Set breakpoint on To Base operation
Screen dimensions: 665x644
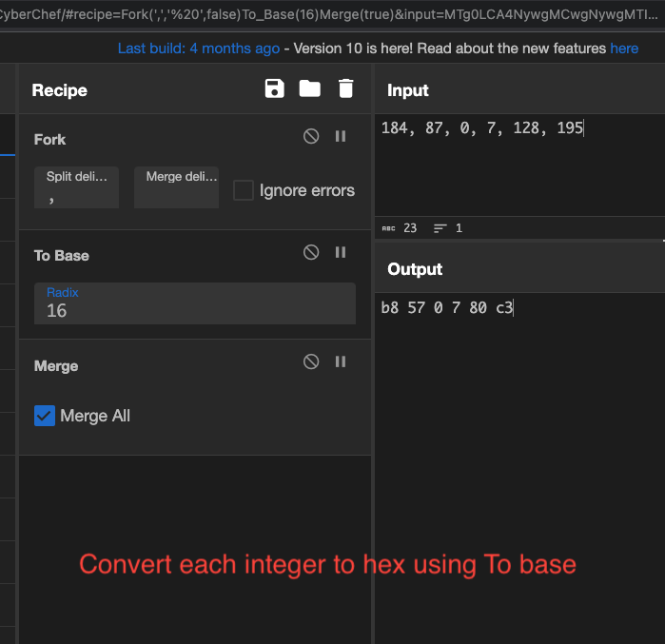click(x=341, y=252)
